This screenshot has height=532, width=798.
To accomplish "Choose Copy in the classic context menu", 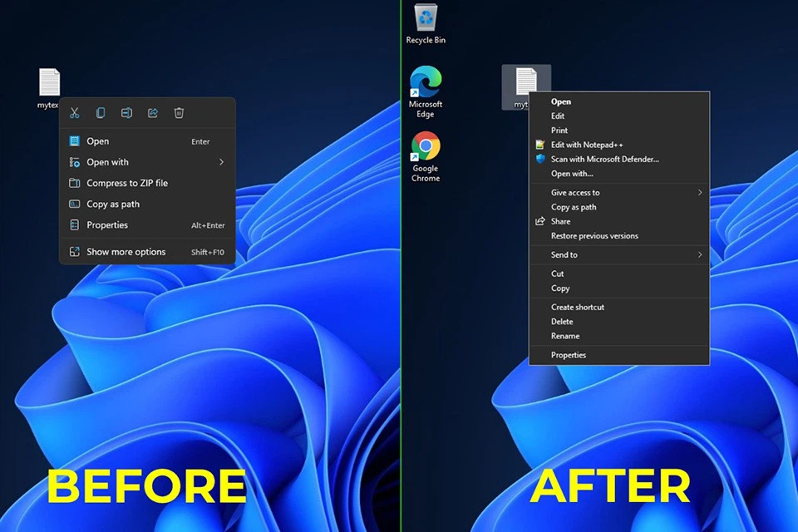I will click(x=619, y=288).
